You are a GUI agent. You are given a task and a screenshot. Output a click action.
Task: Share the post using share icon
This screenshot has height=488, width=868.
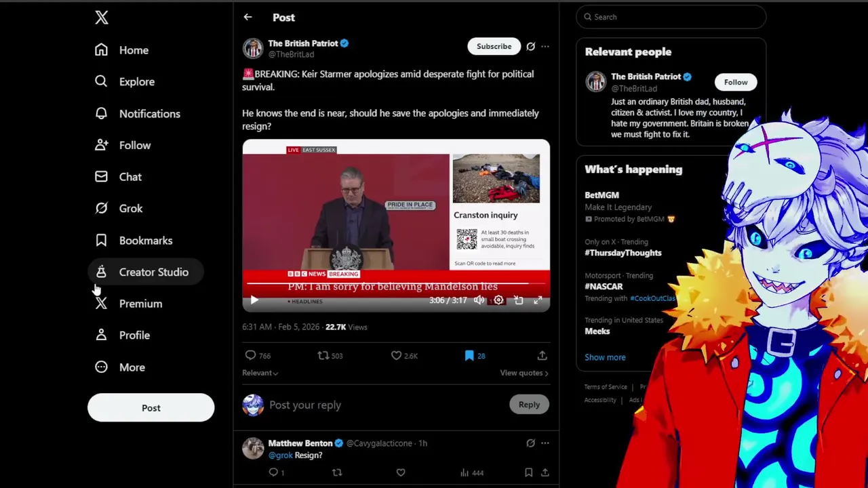tap(542, 355)
